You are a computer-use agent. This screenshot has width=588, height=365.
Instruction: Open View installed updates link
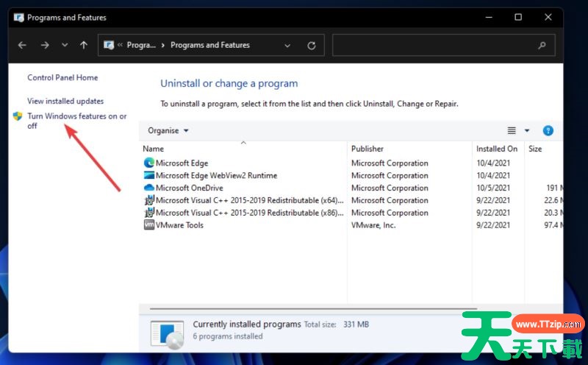coord(65,101)
